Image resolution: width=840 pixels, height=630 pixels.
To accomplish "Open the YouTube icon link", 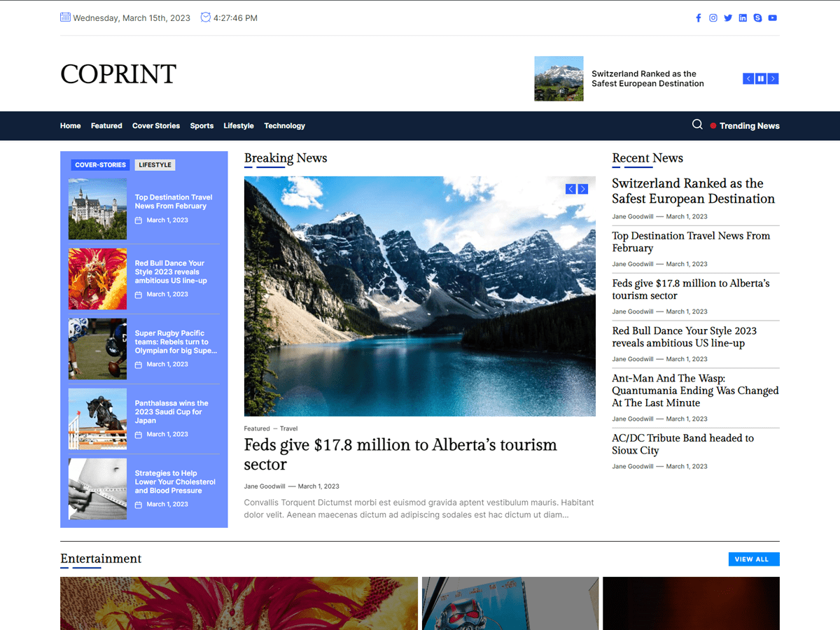I will coord(772,18).
